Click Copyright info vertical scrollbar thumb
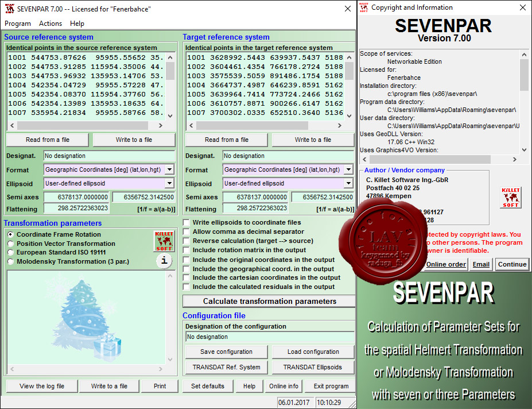Viewport: 532px width, 409px height. (x=524, y=75)
